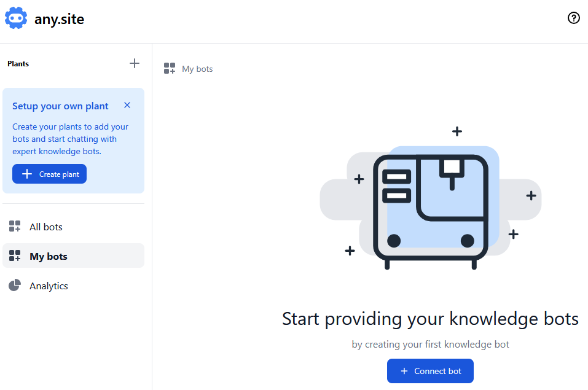Viewport: 588px width, 390px height.
Task: Click the All bots grid icon in the sidebar
Action: click(15, 227)
